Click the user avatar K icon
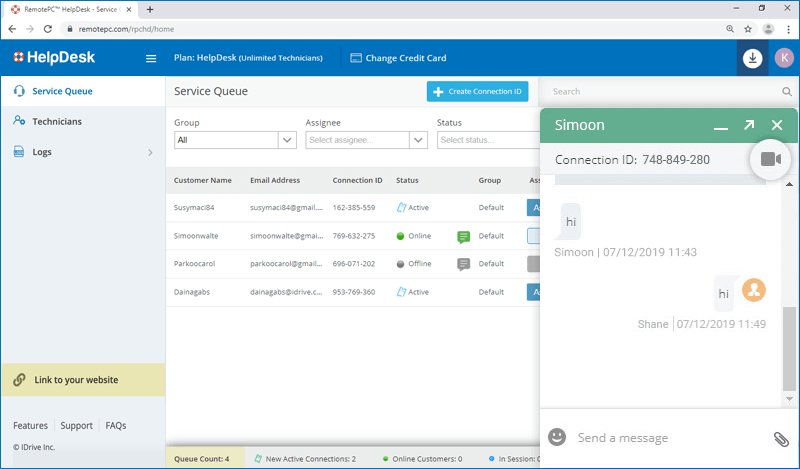The height and width of the screenshot is (469, 800). [x=782, y=58]
